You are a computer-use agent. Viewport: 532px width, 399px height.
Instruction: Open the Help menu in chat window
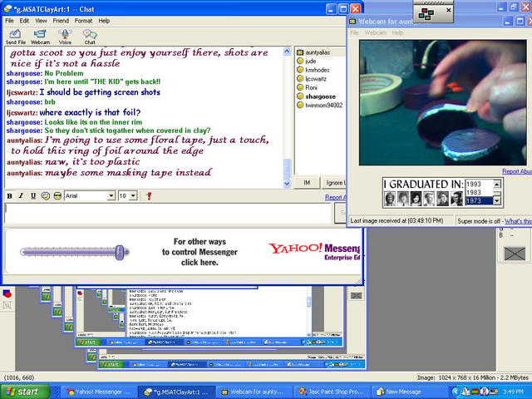point(104,21)
